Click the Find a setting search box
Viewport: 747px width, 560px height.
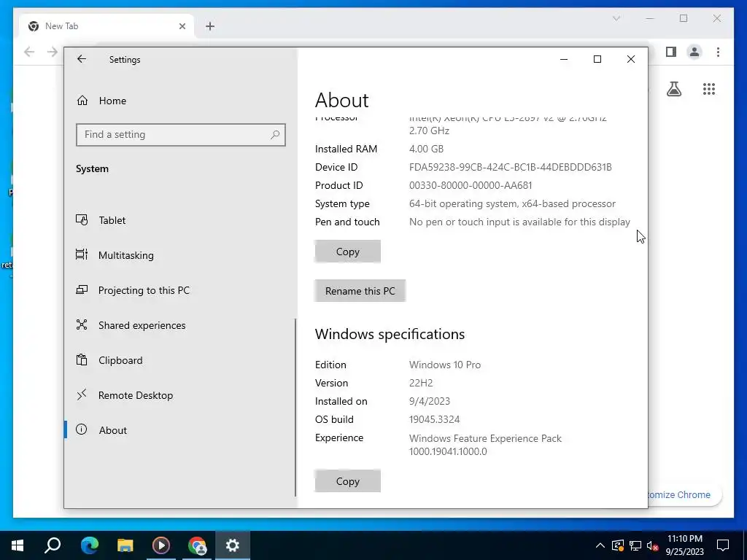(181, 135)
